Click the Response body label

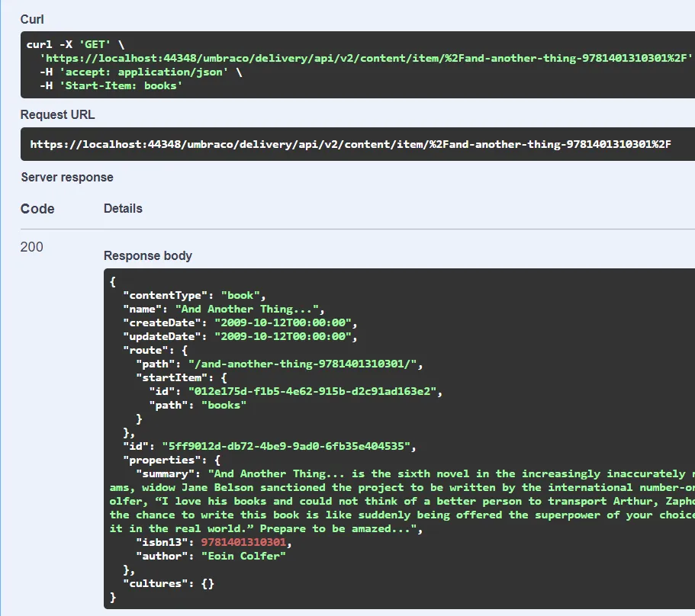(147, 256)
